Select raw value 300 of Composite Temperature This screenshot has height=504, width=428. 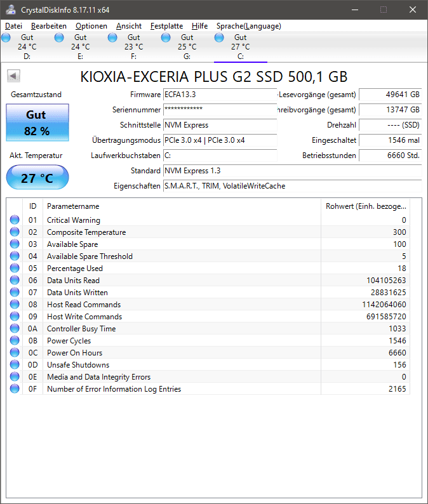(399, 232)
